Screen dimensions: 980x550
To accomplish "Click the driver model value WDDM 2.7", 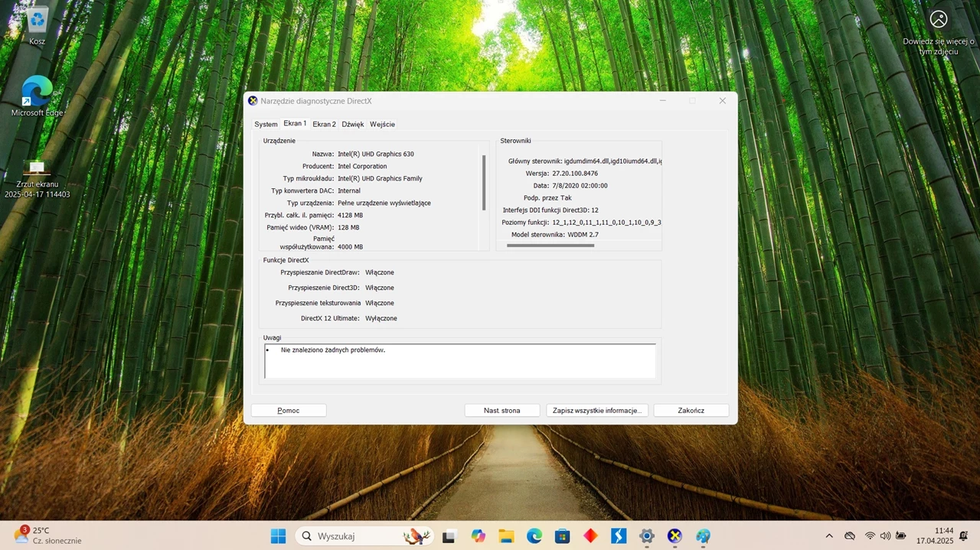I will pos(583,234).
